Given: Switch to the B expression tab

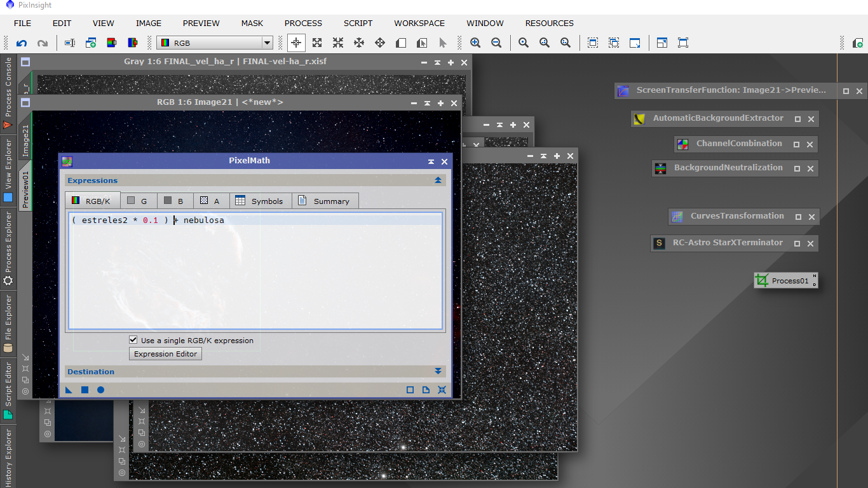Looking at the screenshot, I should pyautogui.click(x=175, y=201).
